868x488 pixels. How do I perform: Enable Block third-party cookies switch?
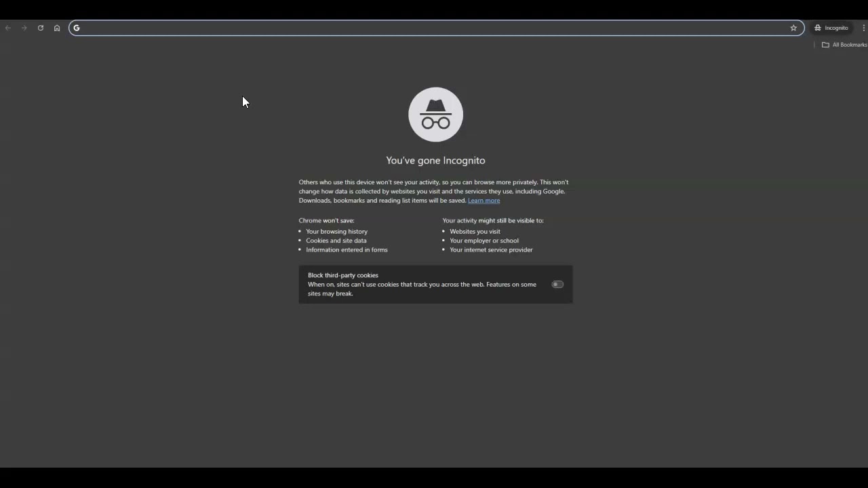(x=557, y=285)
